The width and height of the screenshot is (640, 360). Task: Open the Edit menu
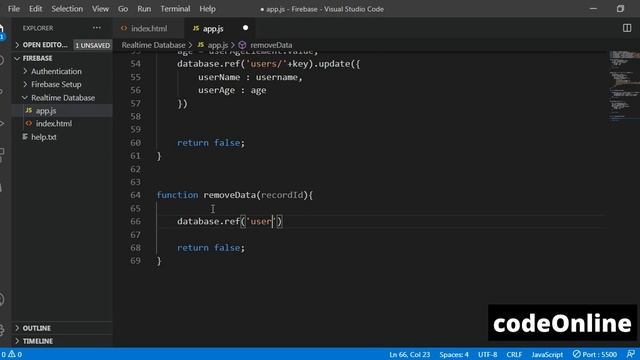point(36,9)
